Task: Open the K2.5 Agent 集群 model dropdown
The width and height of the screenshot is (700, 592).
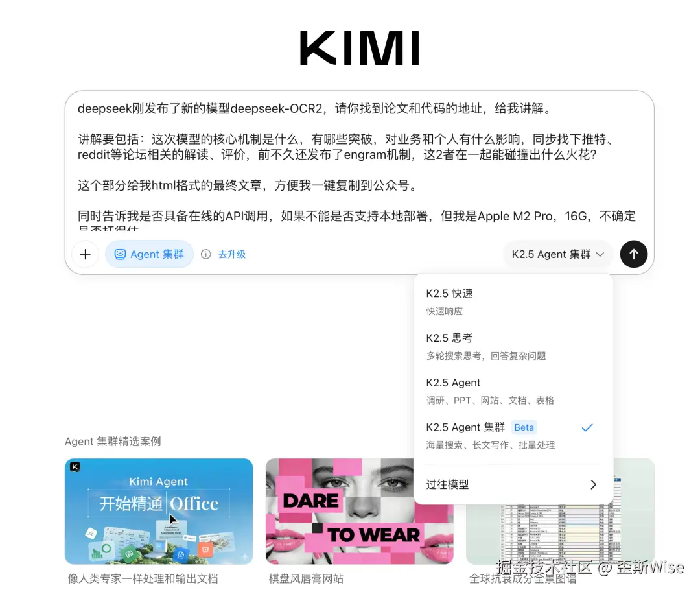Action: pos(557,254)
